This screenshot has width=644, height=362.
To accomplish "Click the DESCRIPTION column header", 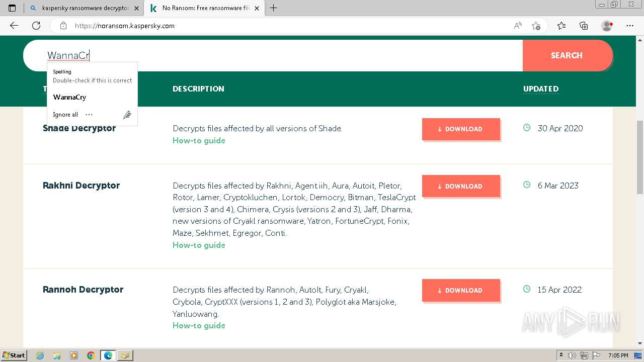I will 198,88.
